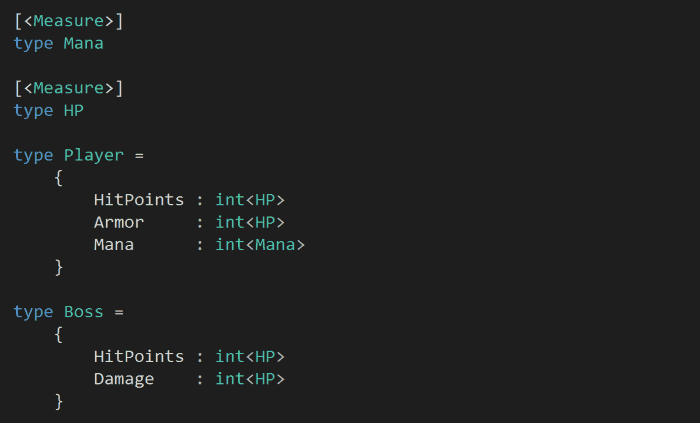The width and height of the screenshot is (700, 423).
Task: Click the type keyword before Player
Action: click(x=34, y=155)
